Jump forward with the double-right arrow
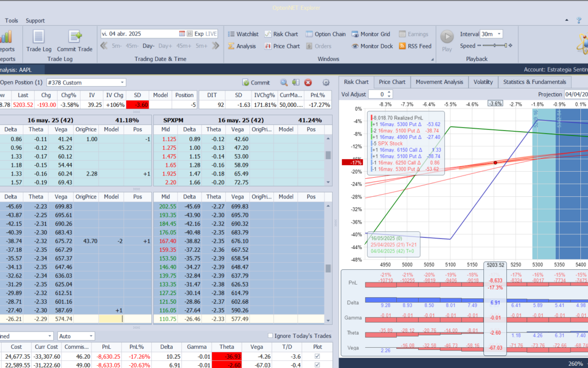The height and width of the screenshot is (368, 588). (x=215, y=46)
